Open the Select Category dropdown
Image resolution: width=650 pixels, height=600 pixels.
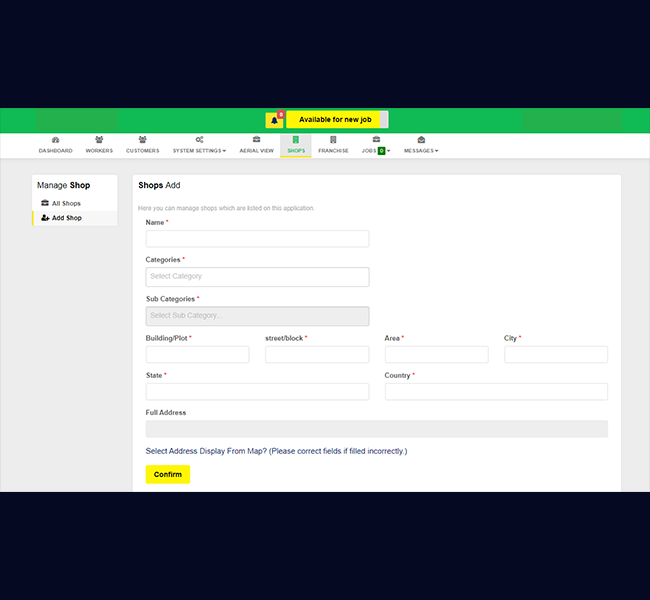pyautogui.click(x=257, y=277)
